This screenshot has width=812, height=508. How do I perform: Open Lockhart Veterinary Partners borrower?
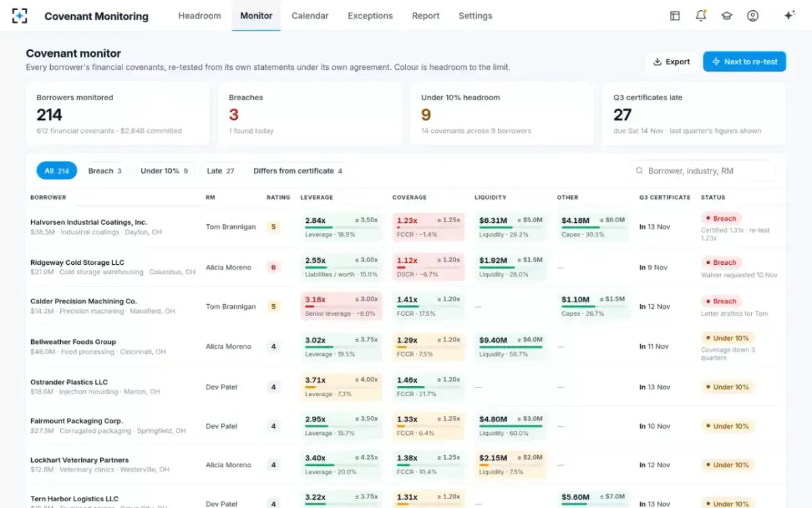79,460
